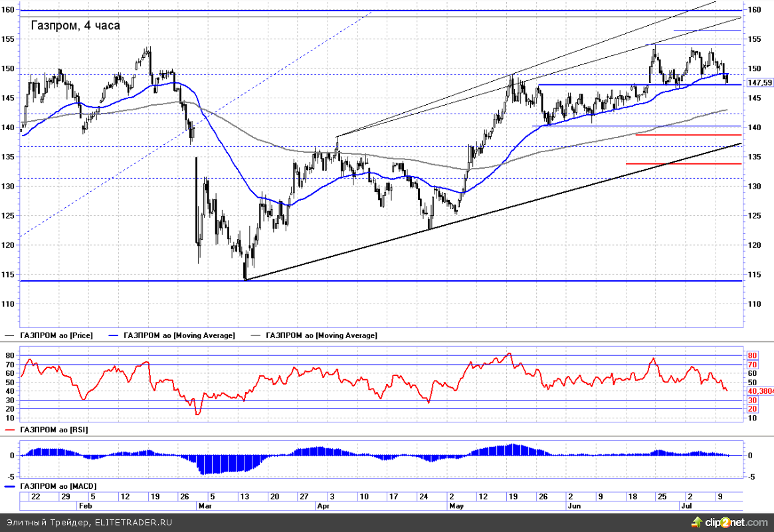This screenshot has height=532, width=774.
Task: Click the 115 price label on left axis
Action: pos(7,274)
